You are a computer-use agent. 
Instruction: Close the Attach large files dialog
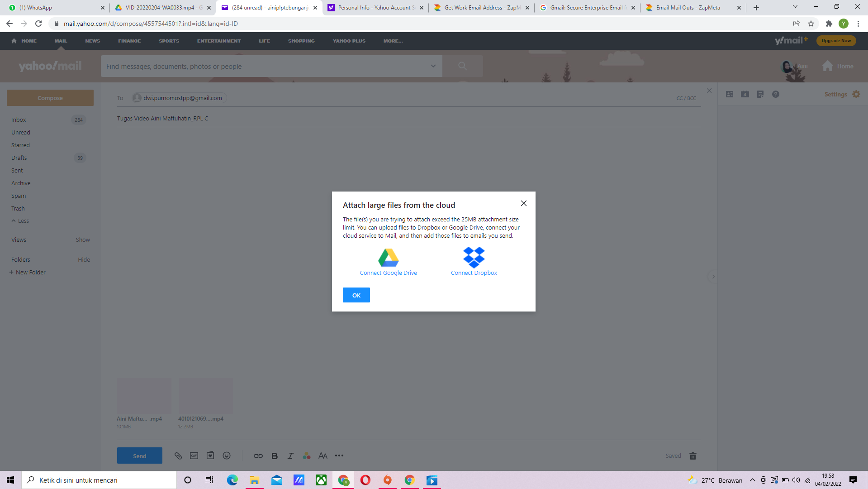click(523, 203)
